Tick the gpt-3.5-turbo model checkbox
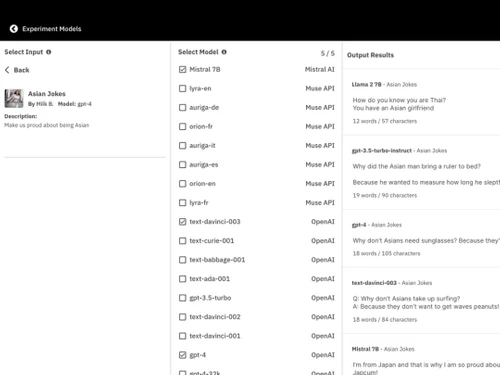 coord(183,297)
